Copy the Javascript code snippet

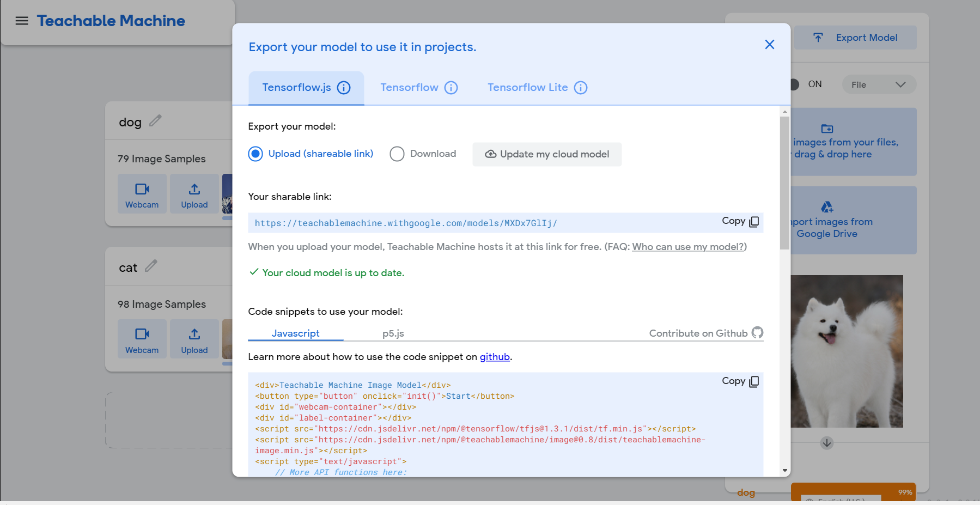740,381
